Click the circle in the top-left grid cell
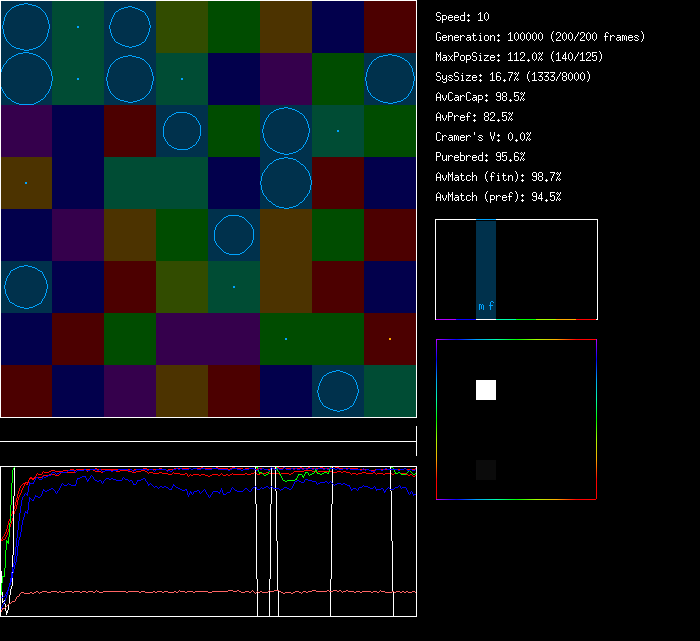The image size is (700, 641). tap(26, 26)
